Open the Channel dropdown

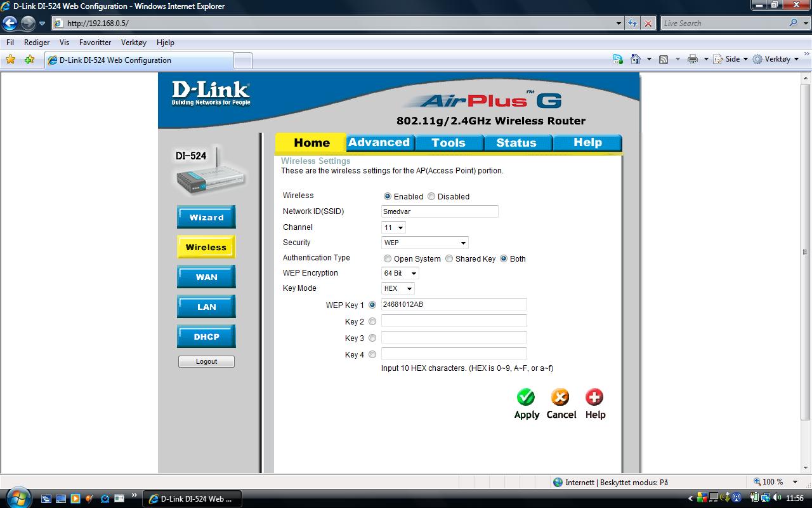(x=393, y=227)
